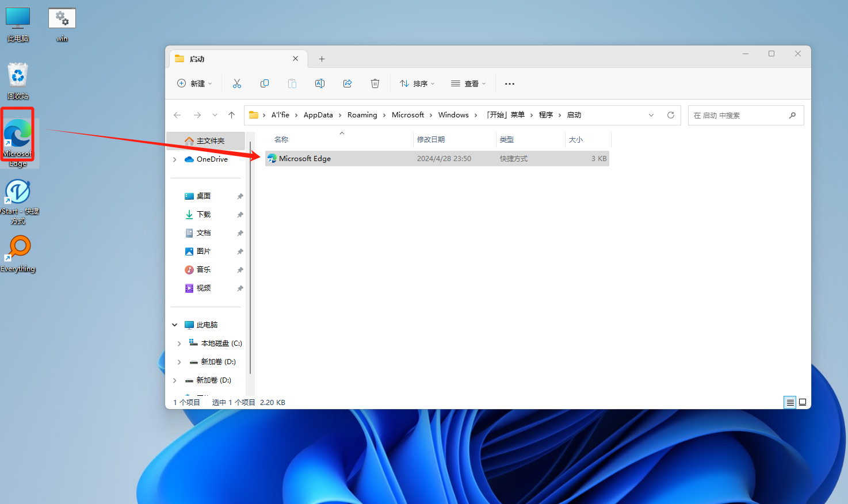Collapse the 此电脑 tree node
This screenshot has height=504, width=848.
click(x=175, y=325)
